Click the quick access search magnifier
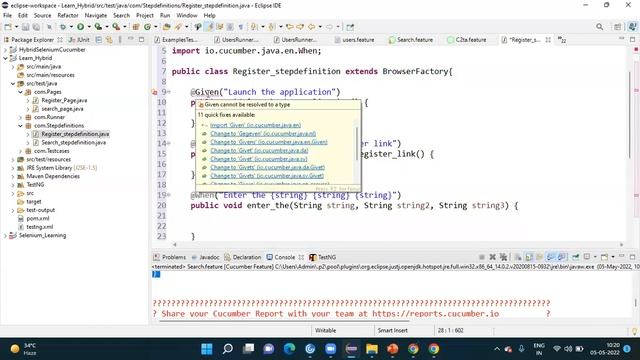The width and height of the screenshot is (640, 360). tap(599, 27)
